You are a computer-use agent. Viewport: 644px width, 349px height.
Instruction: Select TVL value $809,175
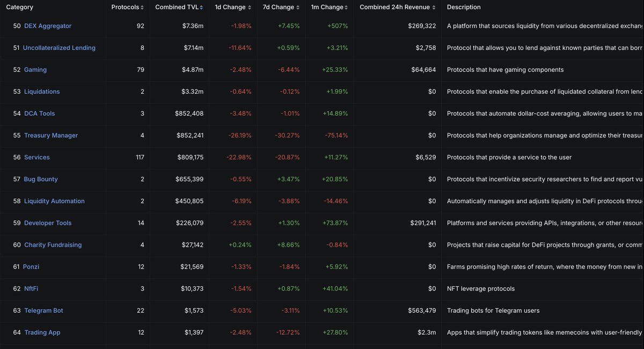(x=191, y=158)
